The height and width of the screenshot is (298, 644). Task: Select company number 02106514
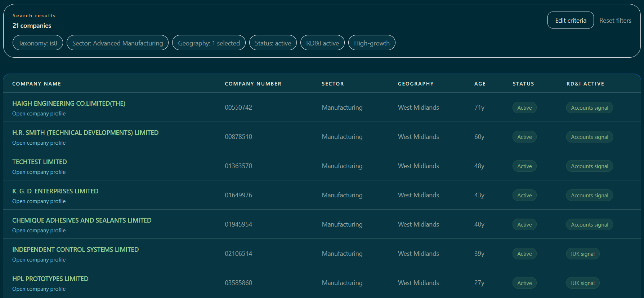pos(238,254)
